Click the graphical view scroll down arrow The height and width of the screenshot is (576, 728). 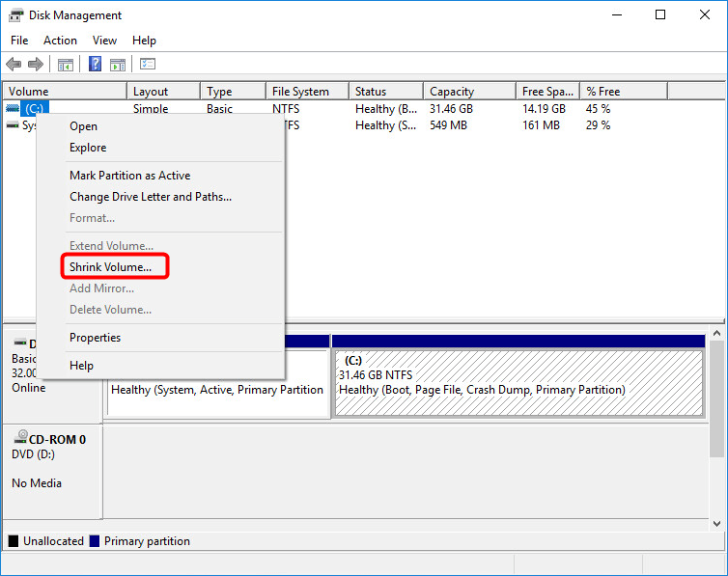coord(716,524)
